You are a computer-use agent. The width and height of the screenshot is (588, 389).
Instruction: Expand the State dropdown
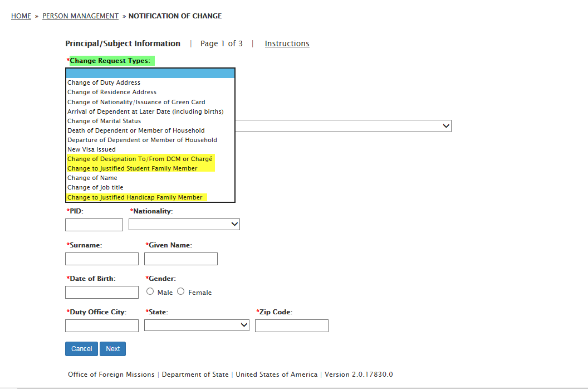197,325
